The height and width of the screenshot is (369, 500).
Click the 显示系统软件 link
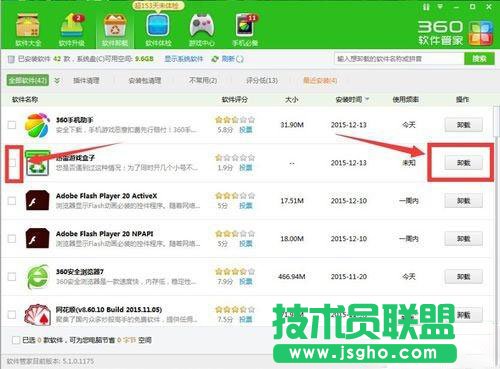coord(184,59)
